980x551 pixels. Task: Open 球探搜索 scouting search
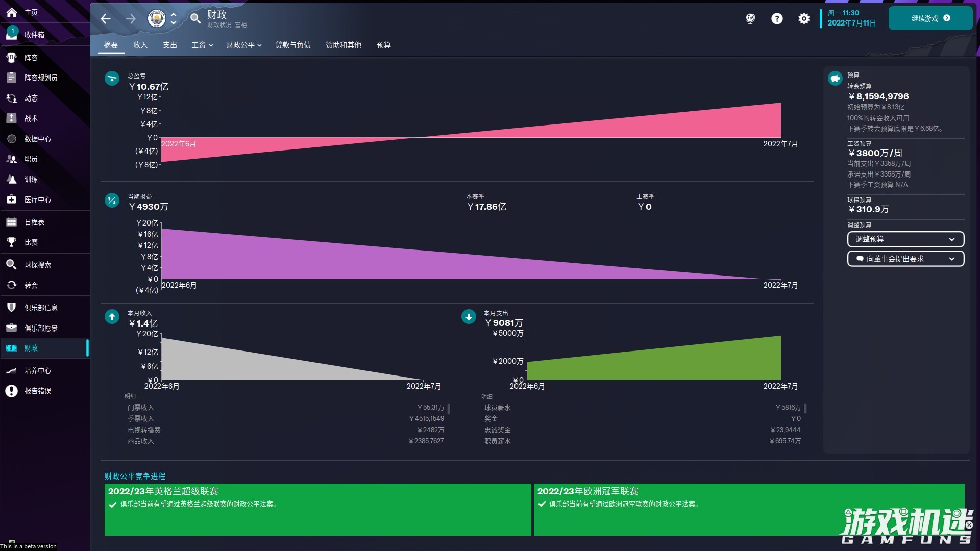click(38, 265)
